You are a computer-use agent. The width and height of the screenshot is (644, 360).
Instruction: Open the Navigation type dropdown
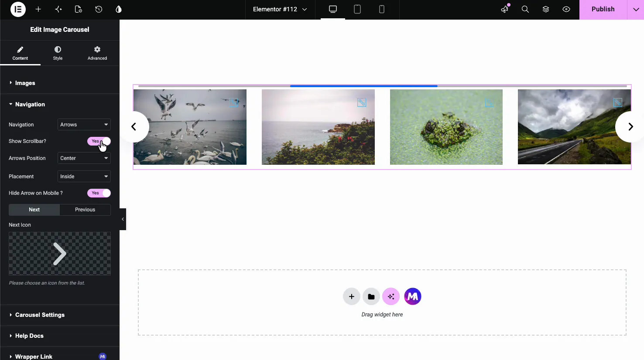84,125
